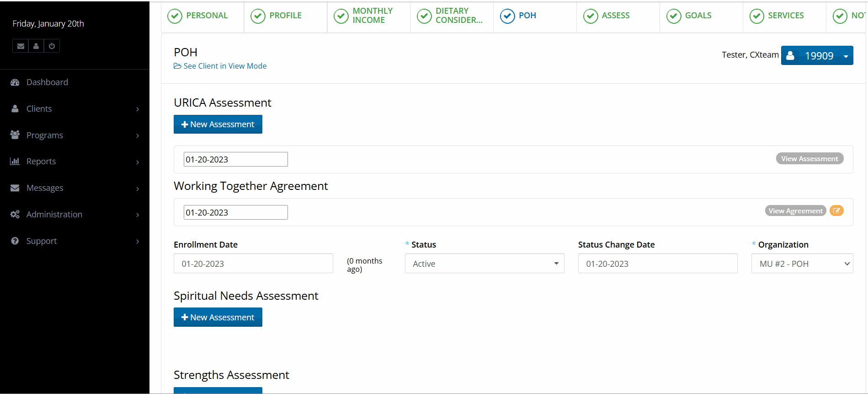Screen dimensions: 868x394
Task: Open the Organization dropdown MU #2 - POH
Action: point(802,264)
